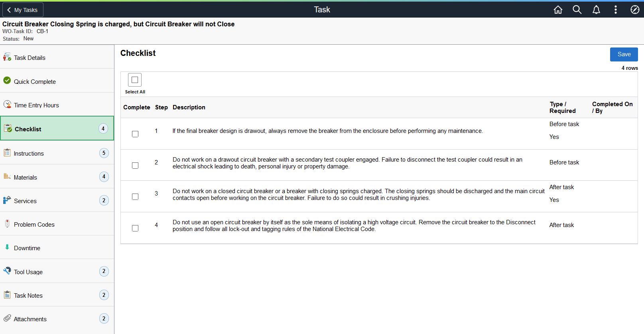Open the Instructions section

point(57,153)
